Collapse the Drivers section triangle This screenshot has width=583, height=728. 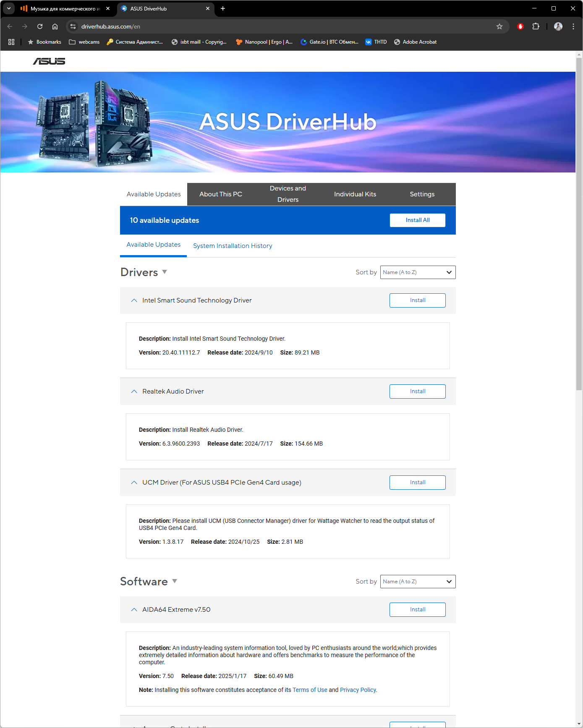coord(165,272)
